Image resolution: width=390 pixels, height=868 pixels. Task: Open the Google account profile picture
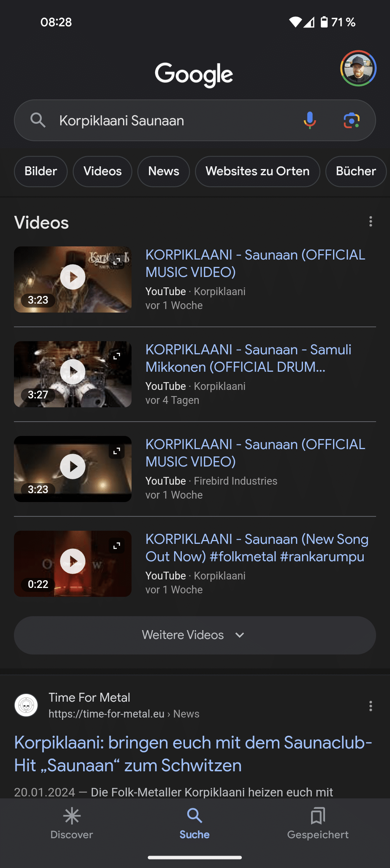click(x=358, y=68)
